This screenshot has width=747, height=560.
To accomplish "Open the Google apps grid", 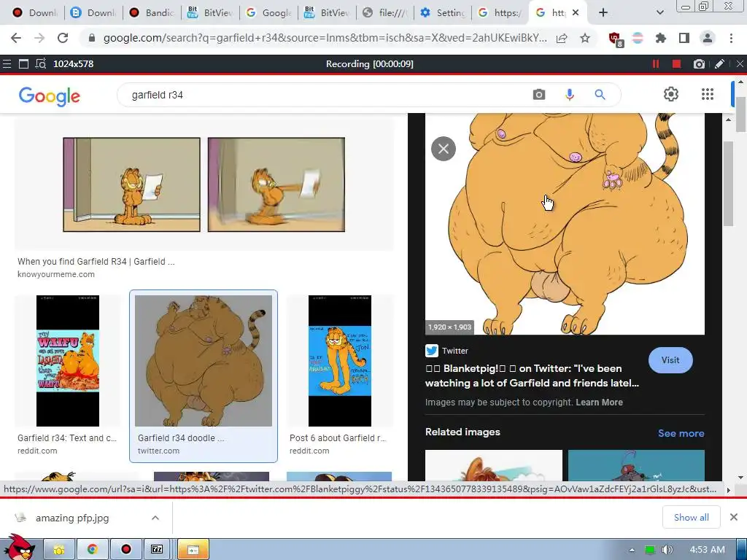I will click(x=708, y=94).
